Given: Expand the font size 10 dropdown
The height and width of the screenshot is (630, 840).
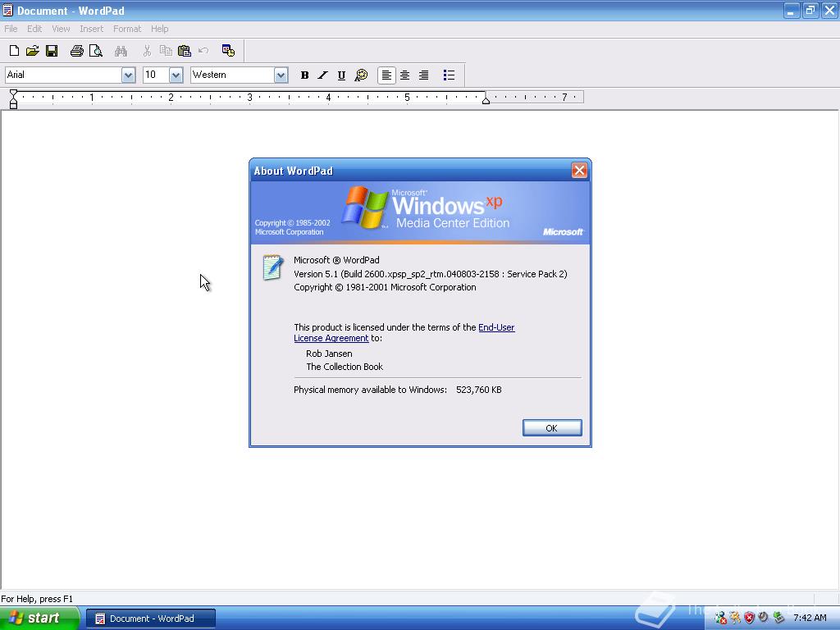Looking at the screenshot, I should tap(176, 75).
